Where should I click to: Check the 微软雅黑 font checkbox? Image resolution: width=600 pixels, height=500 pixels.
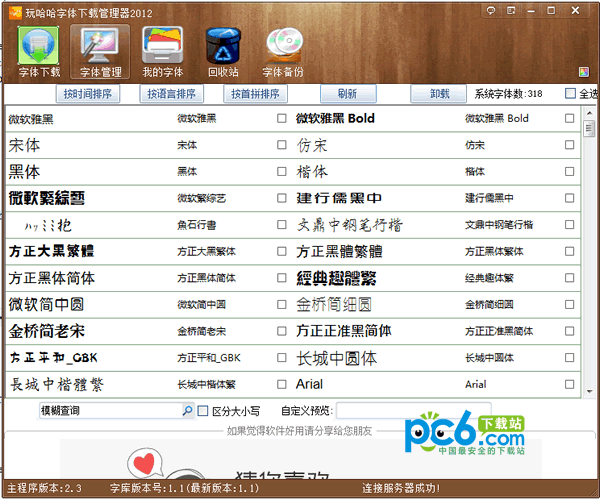[282, 118]
